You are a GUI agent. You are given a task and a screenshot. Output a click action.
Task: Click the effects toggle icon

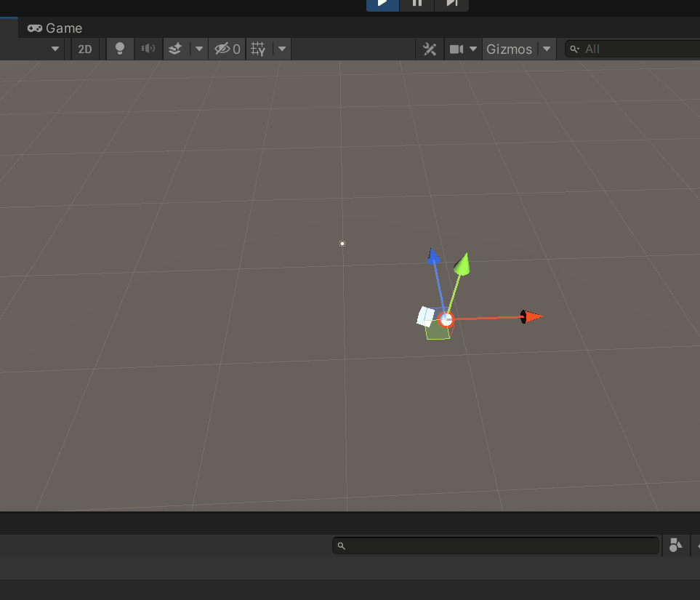(174, 49)
